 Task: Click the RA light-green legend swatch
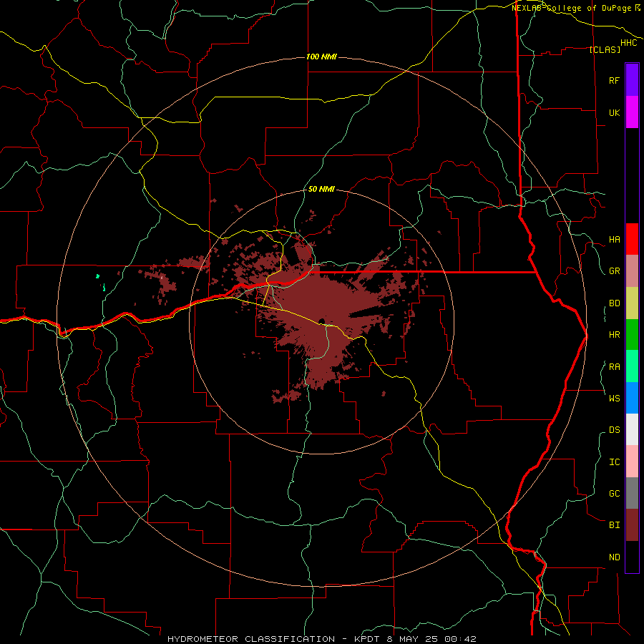[632, 366]
